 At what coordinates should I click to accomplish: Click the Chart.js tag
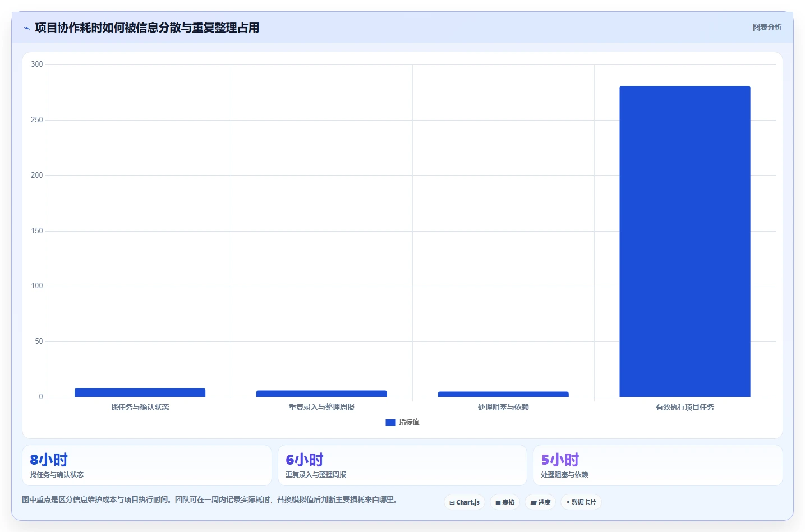pos(464,502)
